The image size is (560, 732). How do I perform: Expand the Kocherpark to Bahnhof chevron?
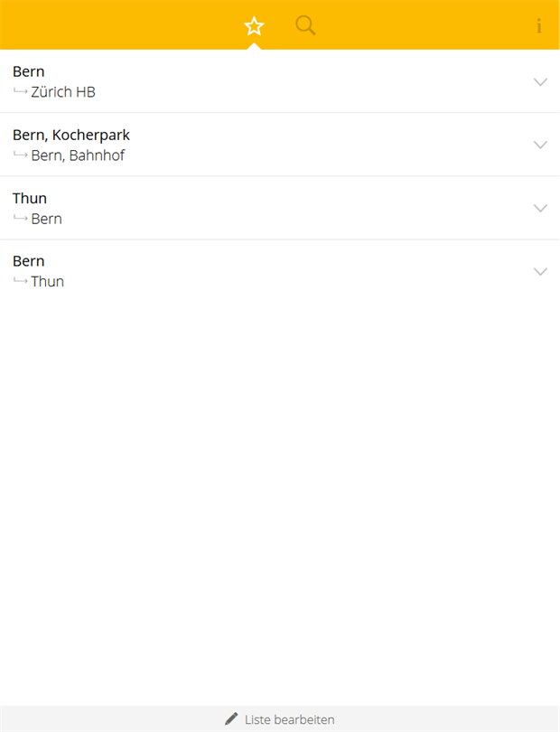[540, 145]
